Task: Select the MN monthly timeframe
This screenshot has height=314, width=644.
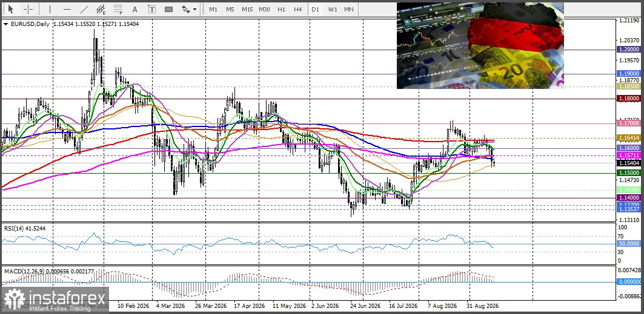Action: (x=349, y=9)
